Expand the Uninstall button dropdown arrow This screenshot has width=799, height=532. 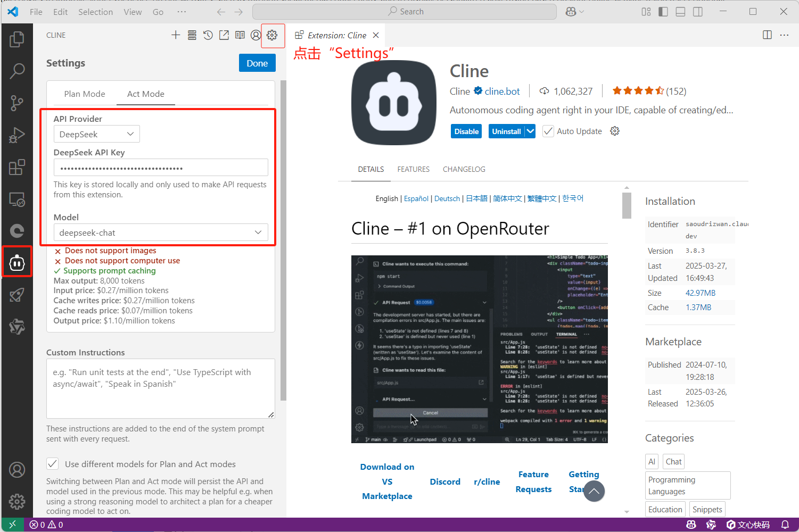[x=530, y=131]
